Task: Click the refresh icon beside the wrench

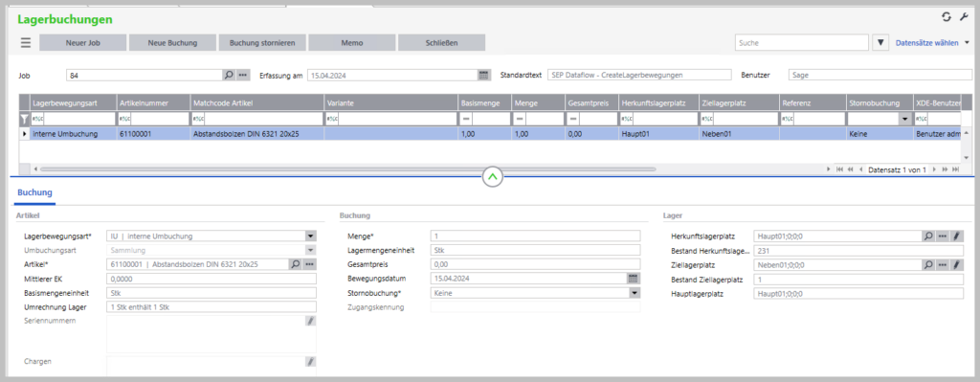Action: coord(946,17)
